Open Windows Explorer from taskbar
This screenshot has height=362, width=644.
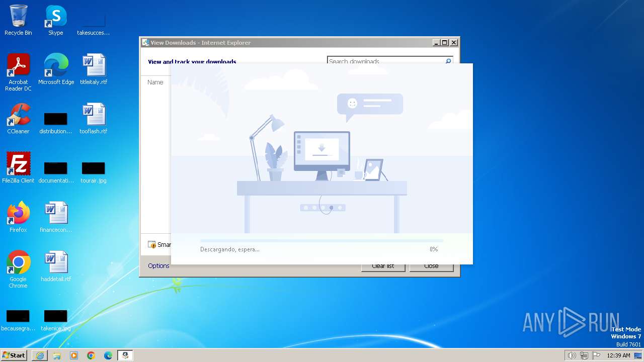click(x=57, y=355)
